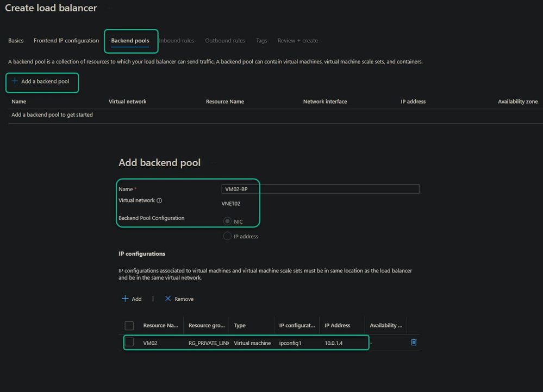This screenshot has height=392, width=543.
Task: Click the plus icon beside Add a backend pool
Action: [15, 81]
